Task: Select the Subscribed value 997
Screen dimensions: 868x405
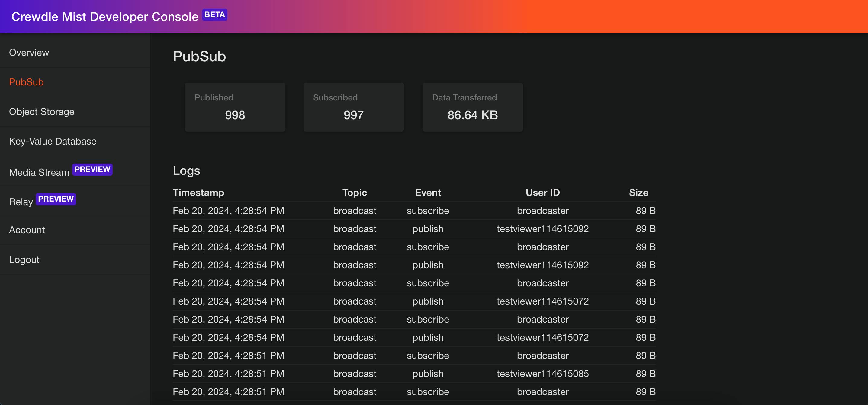Action: coord(353,115)
